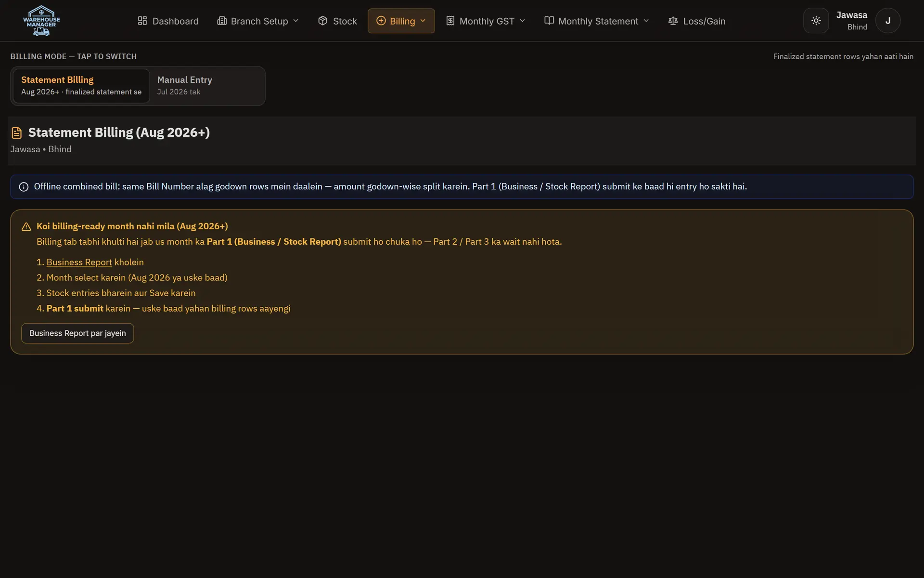Click the Loss/Gain scales icon
The image size is (924, 578).
673,21
